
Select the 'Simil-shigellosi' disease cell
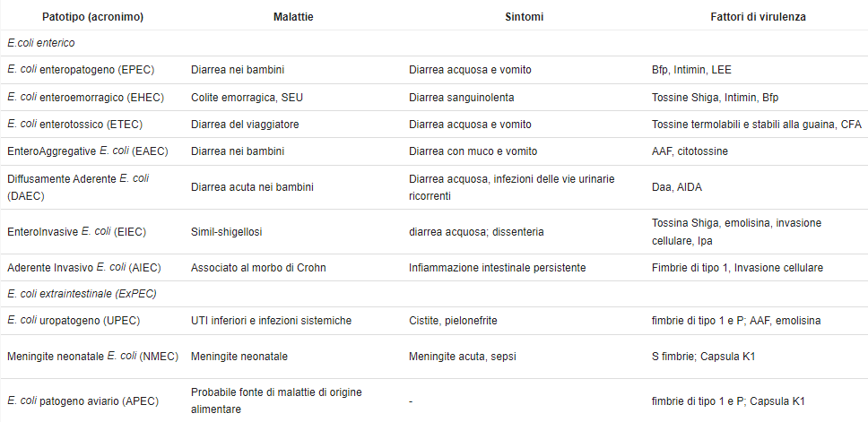(226, 232)
